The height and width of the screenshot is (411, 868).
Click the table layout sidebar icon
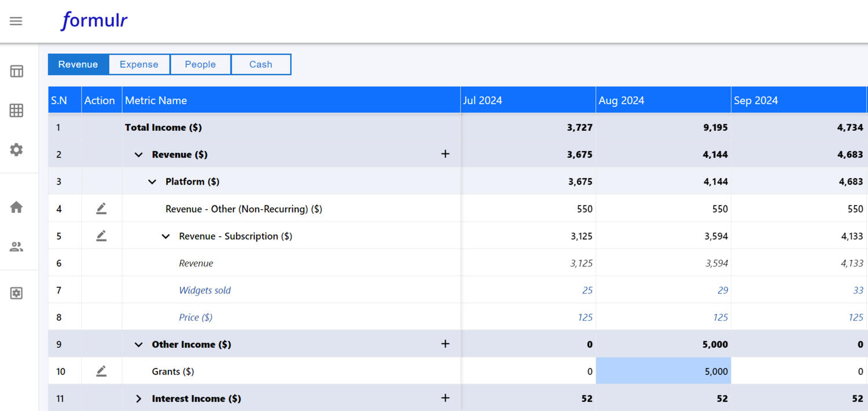coord(16,72)
